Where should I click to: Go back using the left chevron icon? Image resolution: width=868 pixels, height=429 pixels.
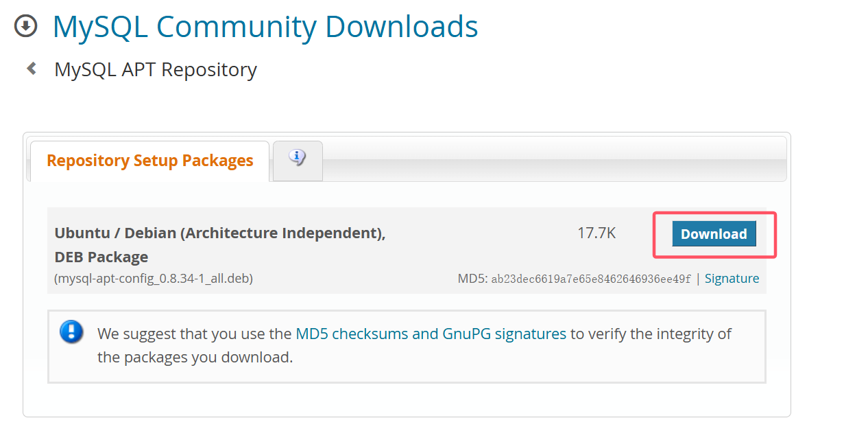[x=31, y=69]
